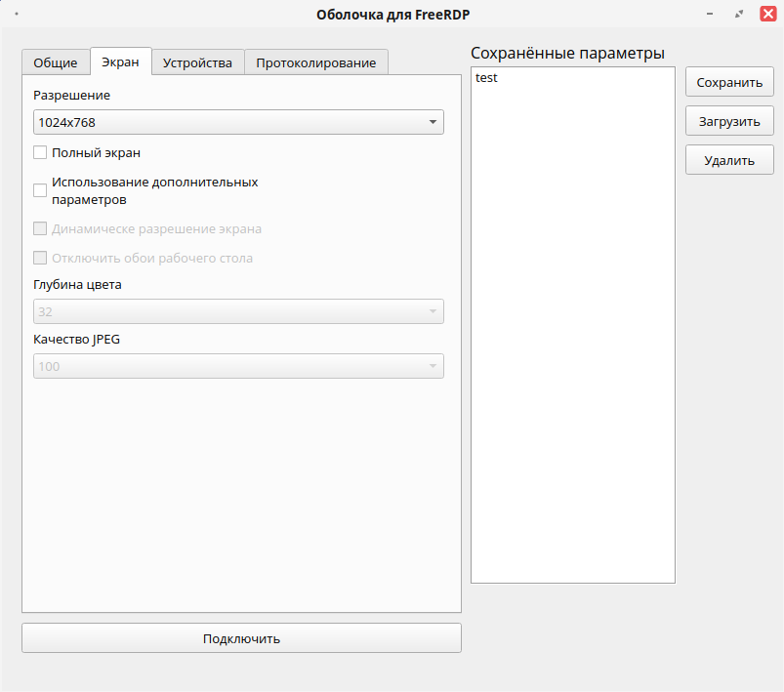
Task: Start connection with Подключить button
Action: point(241,638)
